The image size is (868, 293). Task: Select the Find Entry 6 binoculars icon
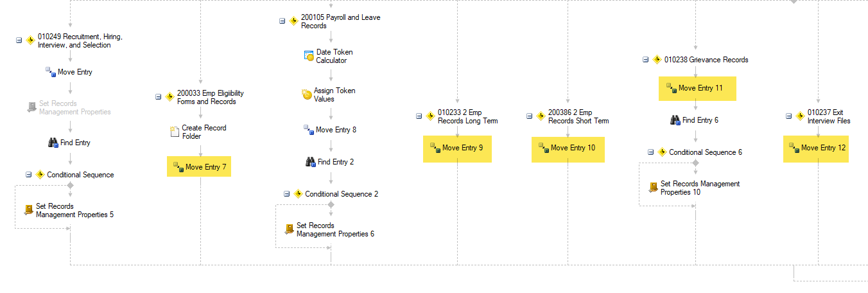pos(675,120)
